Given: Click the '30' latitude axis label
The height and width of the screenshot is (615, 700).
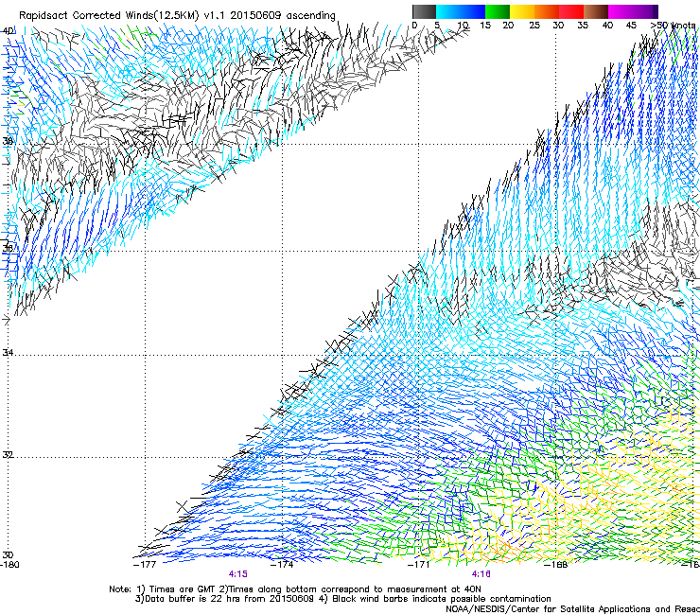Looking at the screenshot, I should 8,555.
